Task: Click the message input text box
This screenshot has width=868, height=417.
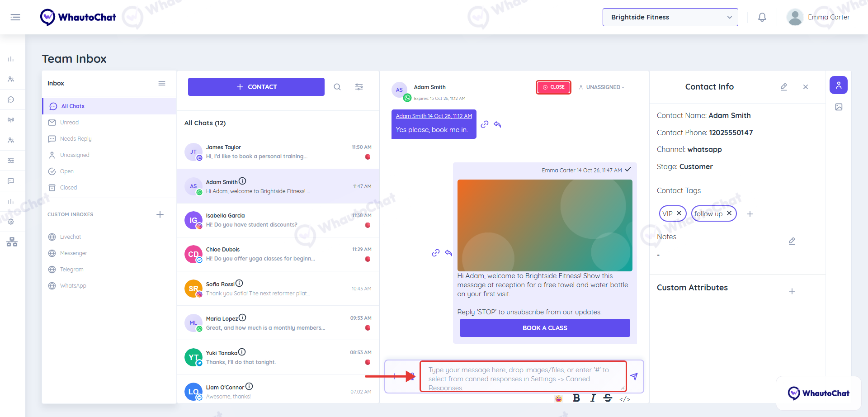Action: [x=523, y=376]
